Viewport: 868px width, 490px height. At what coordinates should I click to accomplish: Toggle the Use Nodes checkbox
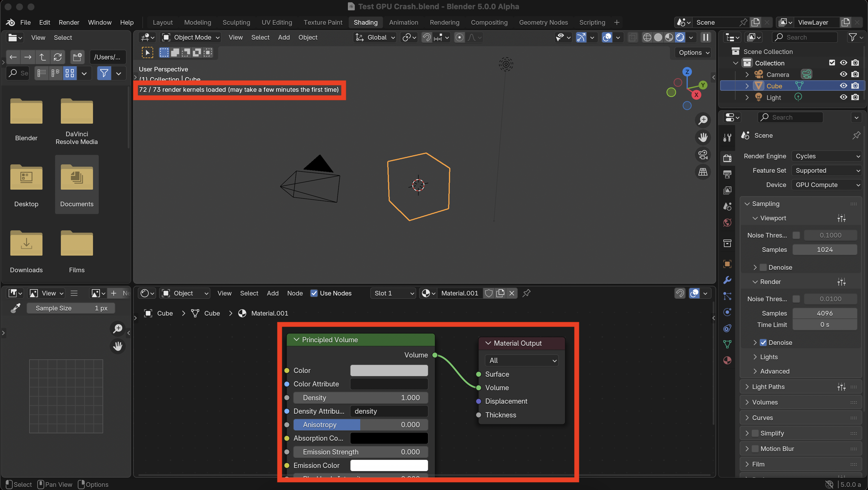tap(314, 293)
